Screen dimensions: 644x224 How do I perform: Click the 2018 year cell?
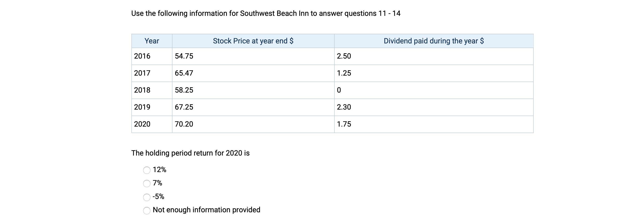pyautogui.click(x=152, y=90)
